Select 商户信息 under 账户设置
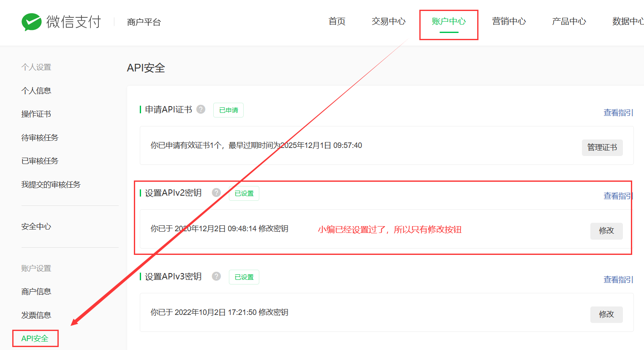 36,292
